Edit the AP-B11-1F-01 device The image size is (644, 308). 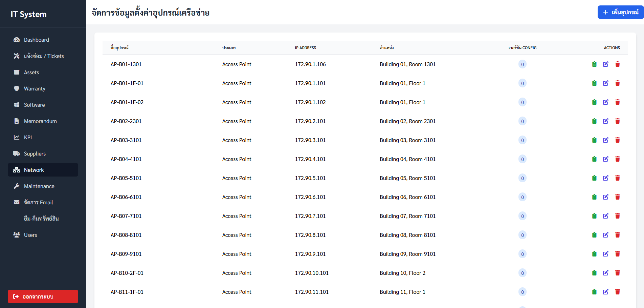click(x=606, y=292)
